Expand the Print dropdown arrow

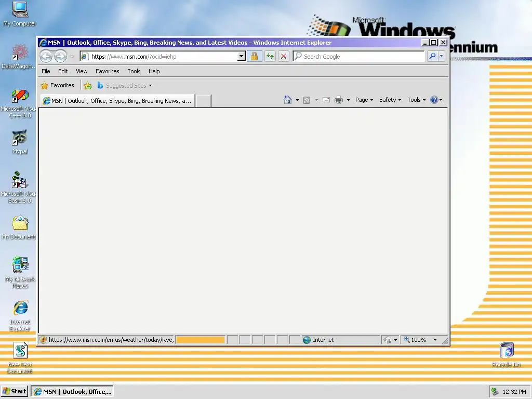(x=348, y=100)
